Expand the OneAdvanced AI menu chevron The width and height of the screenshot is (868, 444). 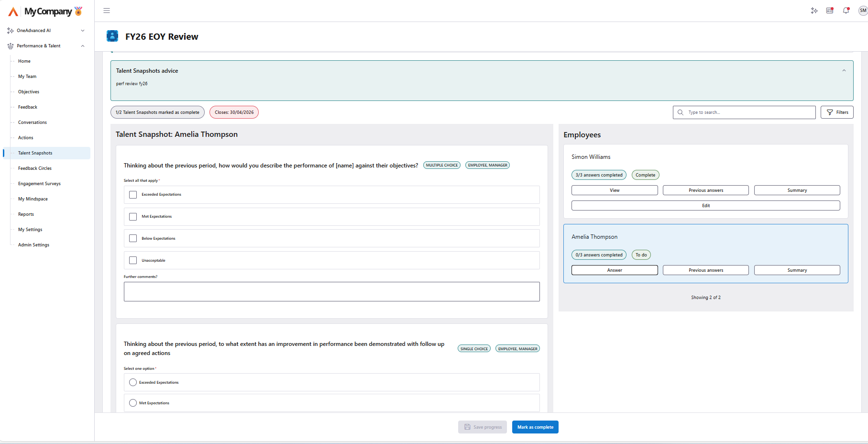pos(83,31)
